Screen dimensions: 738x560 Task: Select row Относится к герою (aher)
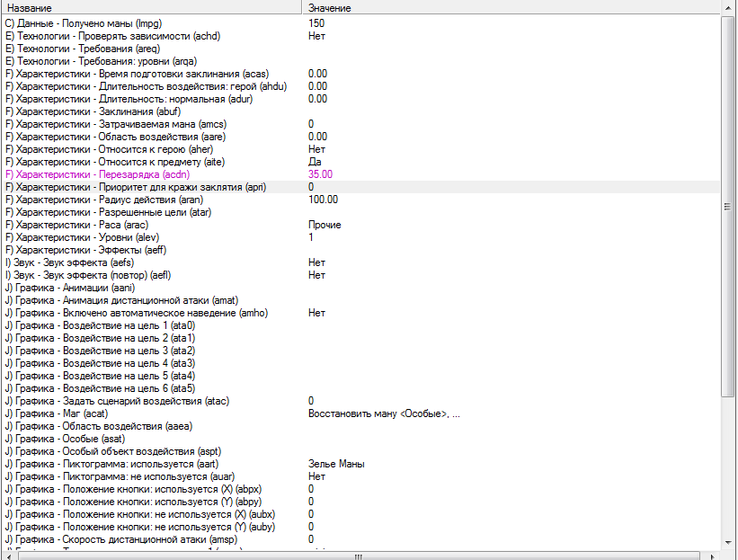click(361, 149)
